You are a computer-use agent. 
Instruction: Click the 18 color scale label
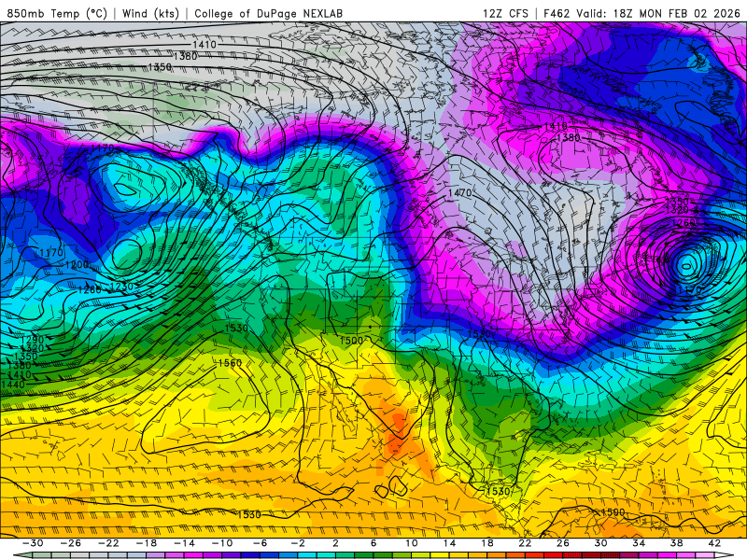[x=487, y=543]
